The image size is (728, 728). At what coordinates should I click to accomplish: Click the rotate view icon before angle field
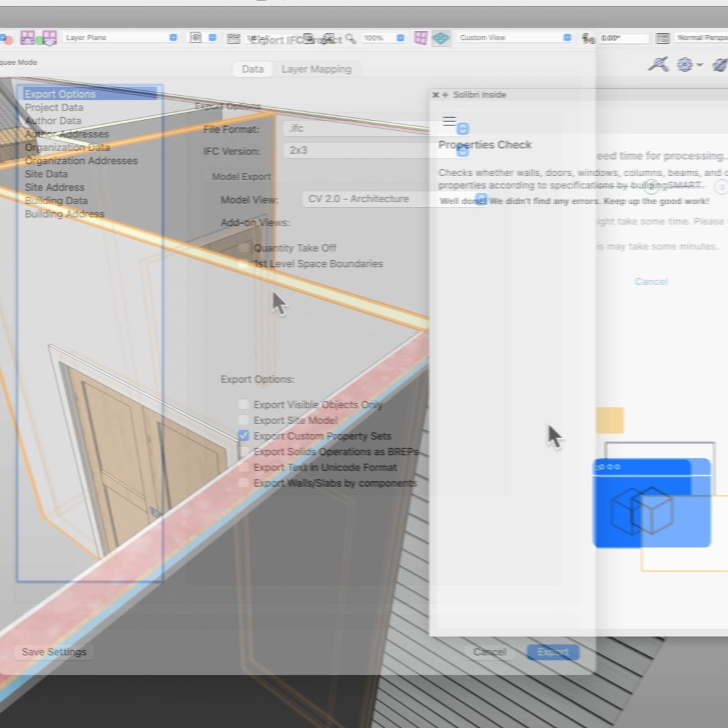588,38
